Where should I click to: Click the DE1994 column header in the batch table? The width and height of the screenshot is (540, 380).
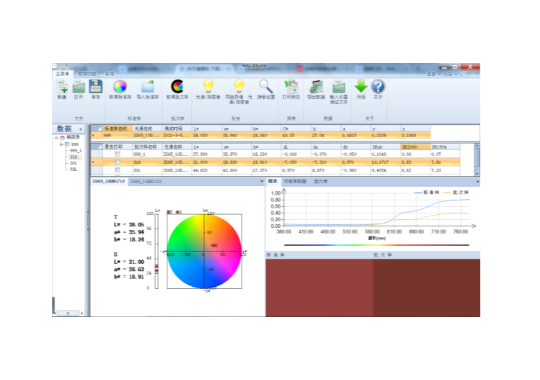click(x=445, y=147)
